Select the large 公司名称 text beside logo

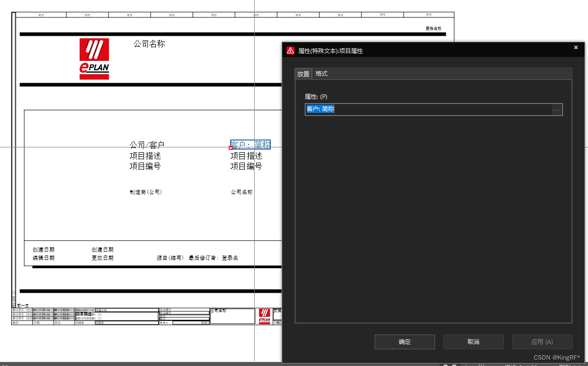click(x=149, y=44)
